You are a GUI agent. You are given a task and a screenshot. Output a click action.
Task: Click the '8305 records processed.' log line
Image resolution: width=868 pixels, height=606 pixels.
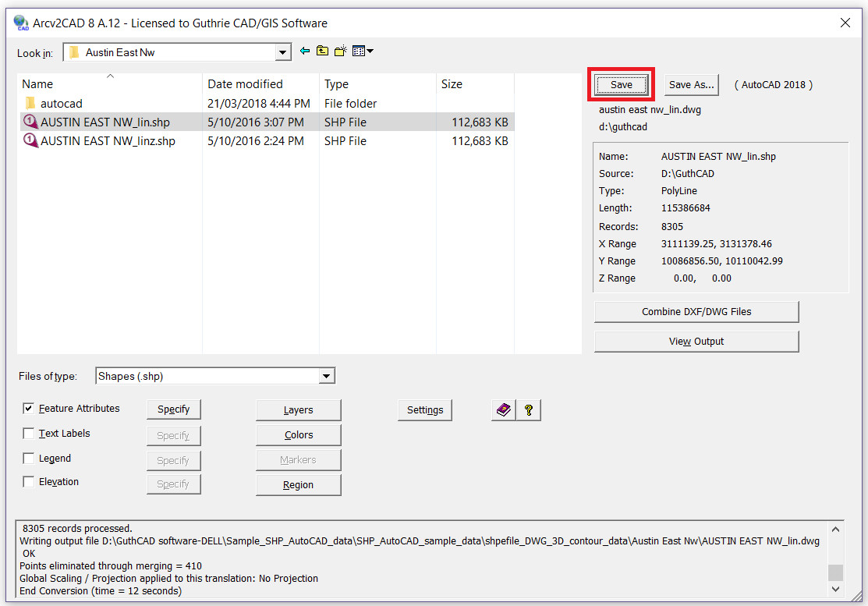pos(77,529)
